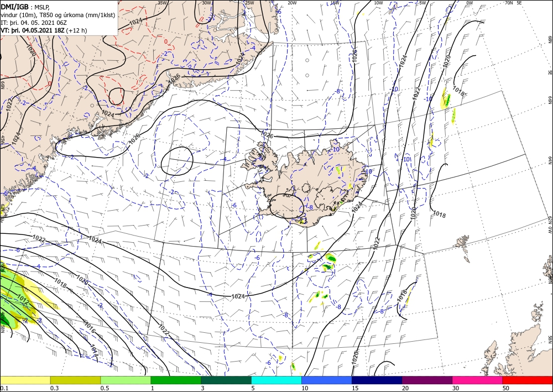Click the legend value 50

(x=505, y=388)
